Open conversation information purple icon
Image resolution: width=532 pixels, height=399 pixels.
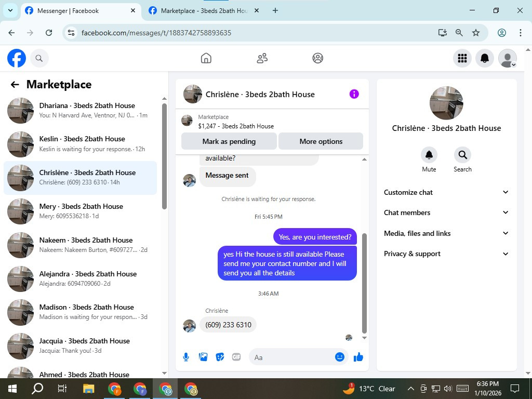pos(354,94)
